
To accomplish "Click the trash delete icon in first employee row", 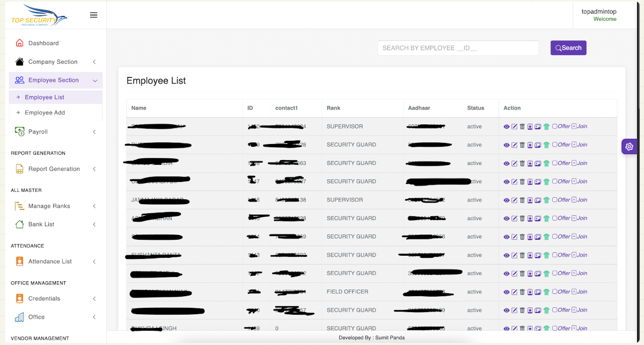I will 522,127.
